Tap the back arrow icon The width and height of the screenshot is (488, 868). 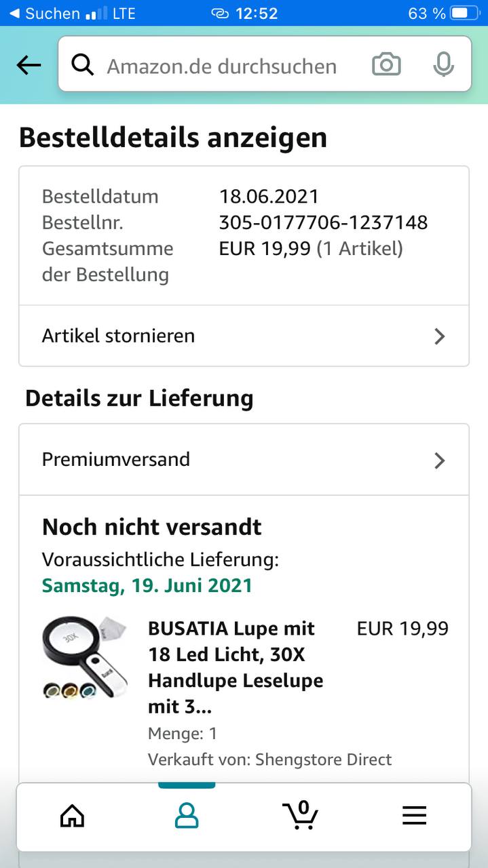(29, 65)
